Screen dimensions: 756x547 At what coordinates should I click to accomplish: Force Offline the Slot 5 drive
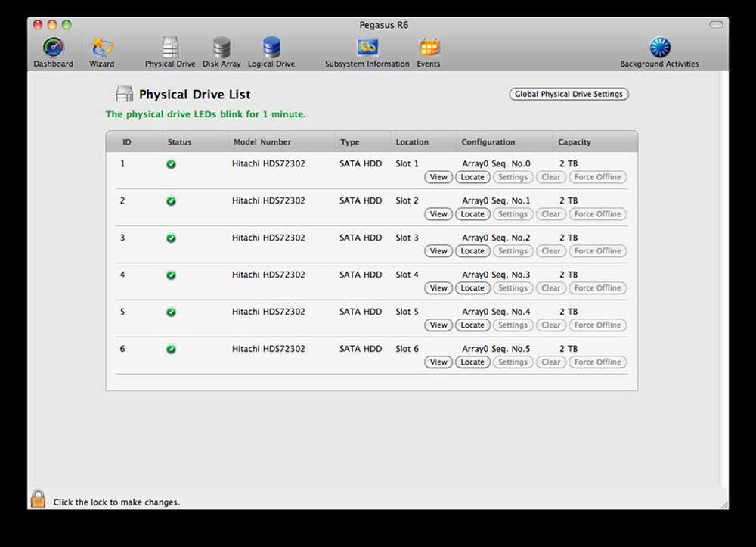[598, 325]
